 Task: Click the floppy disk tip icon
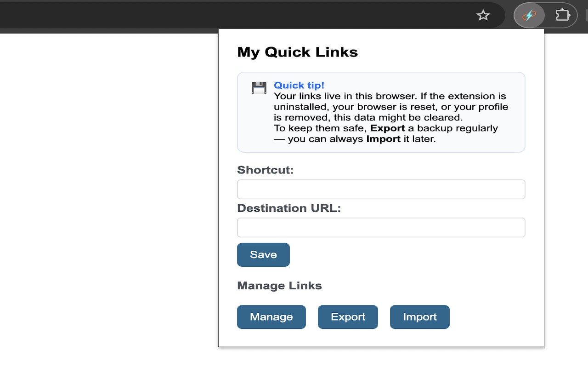coord(259,87)
